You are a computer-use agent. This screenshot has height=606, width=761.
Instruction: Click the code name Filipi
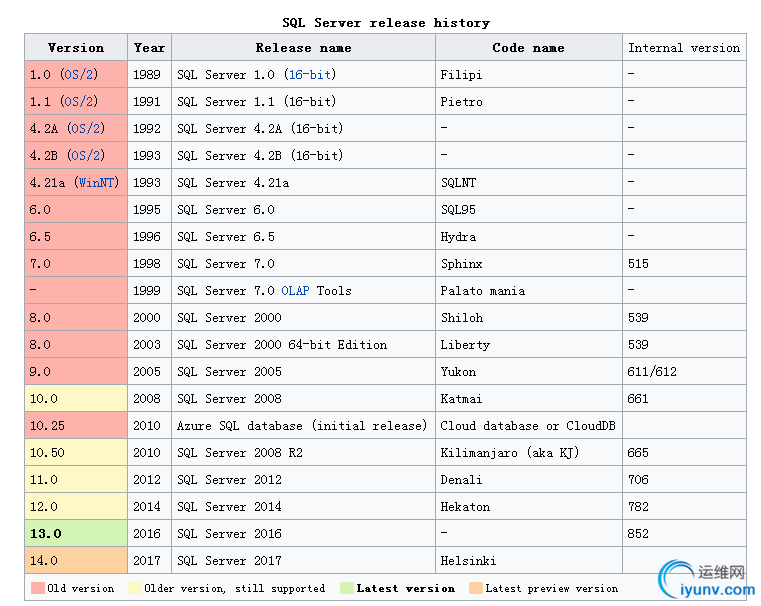(461, 75)
